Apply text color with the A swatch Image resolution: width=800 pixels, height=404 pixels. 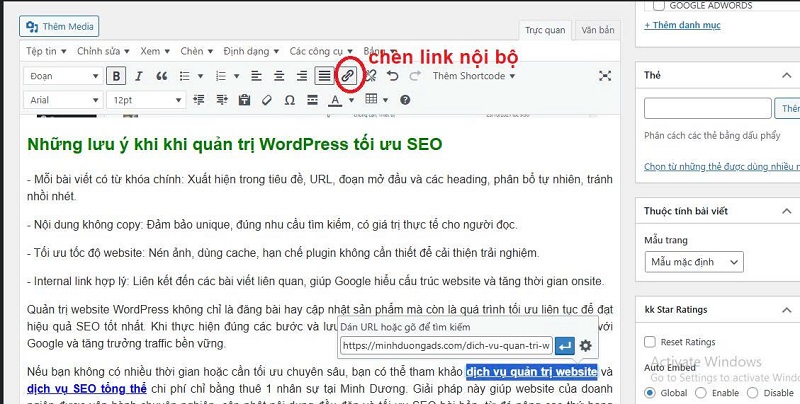pos(335,100)
